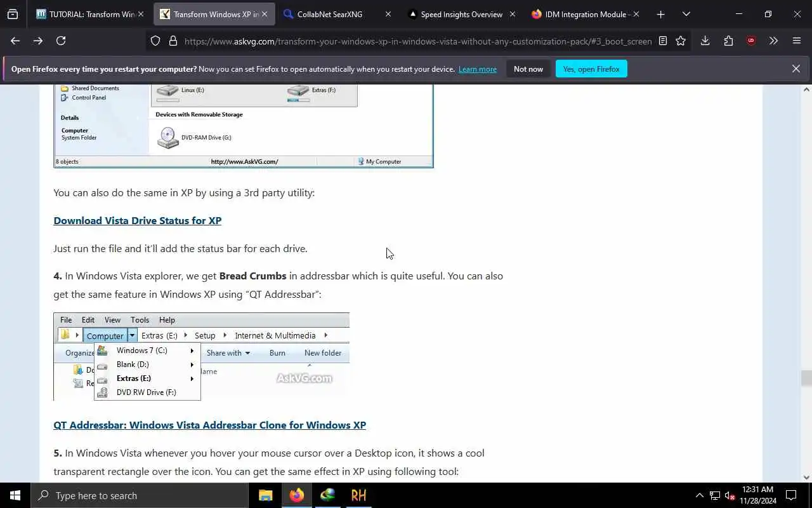Show more tools overflow chevrons
The height and width of the screenshot is (508, 812).
point(773,41)
